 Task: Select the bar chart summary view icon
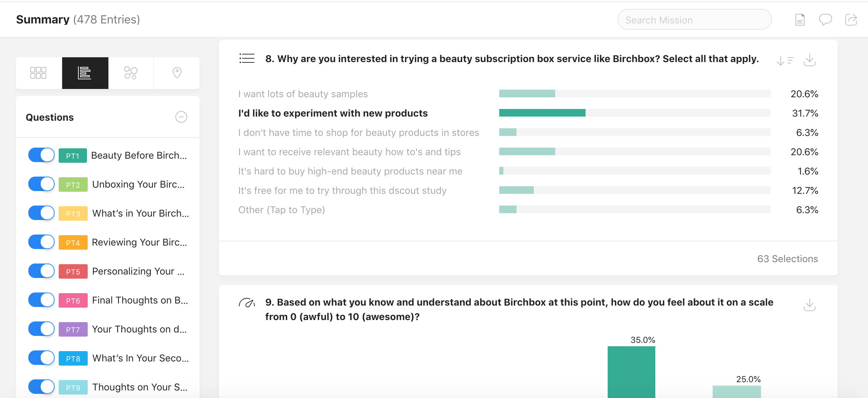click(x=85, y=73)
